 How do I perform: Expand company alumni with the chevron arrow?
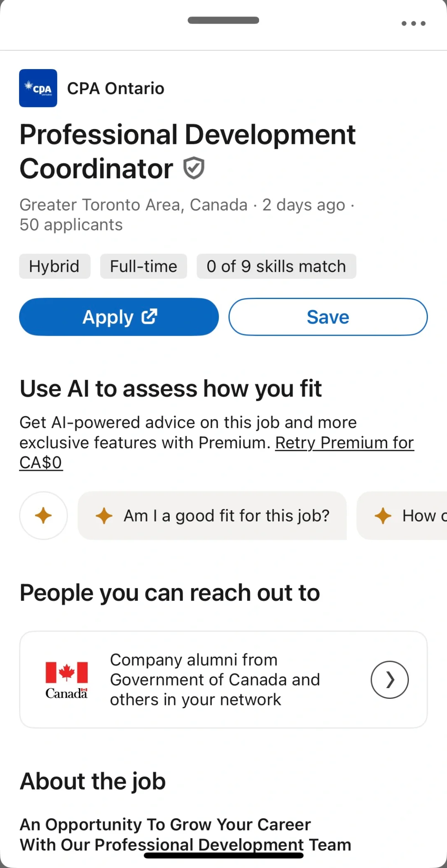pyautogui.click(x=389, y=680)
